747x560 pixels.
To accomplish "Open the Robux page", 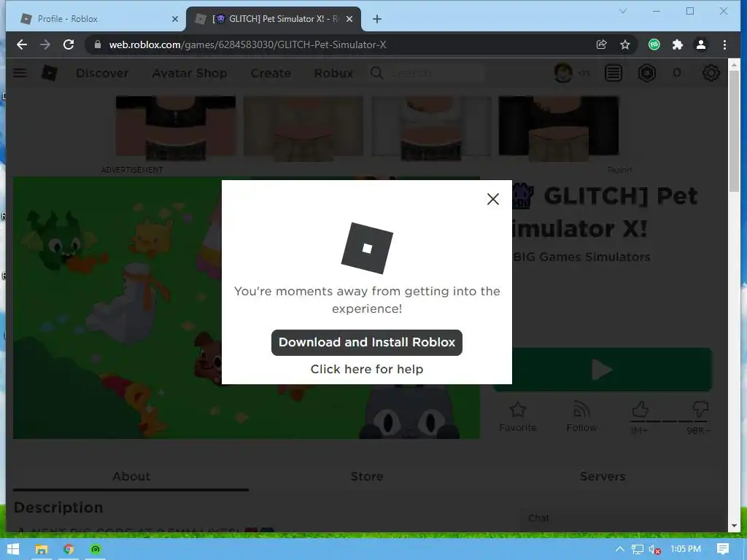I will pos(333,73).
